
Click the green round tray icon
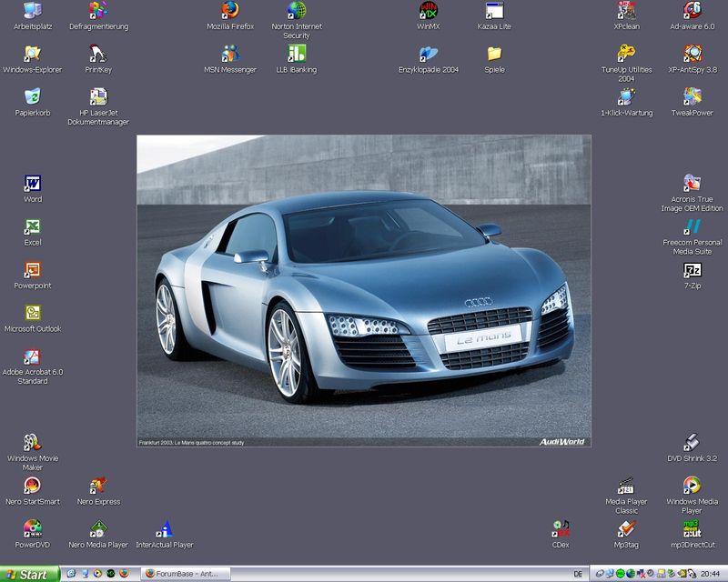click(x=620, y=574)
